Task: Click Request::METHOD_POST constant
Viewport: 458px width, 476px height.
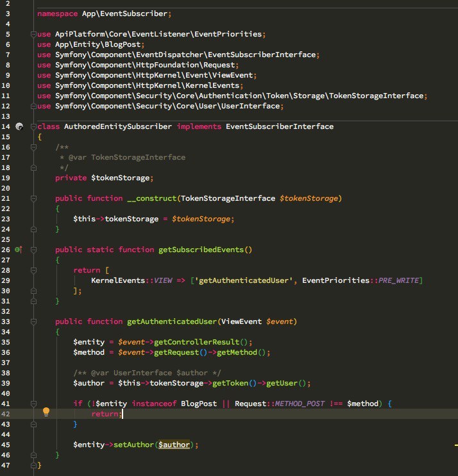Action: [280, 404]
